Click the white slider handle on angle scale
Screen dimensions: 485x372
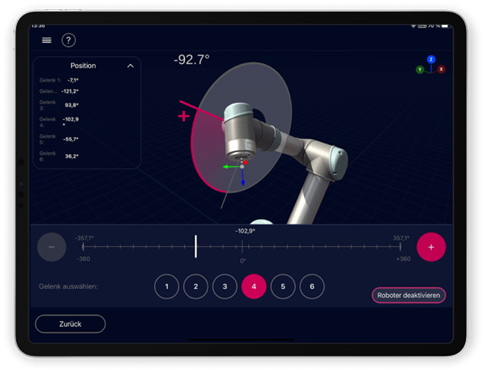196,246
